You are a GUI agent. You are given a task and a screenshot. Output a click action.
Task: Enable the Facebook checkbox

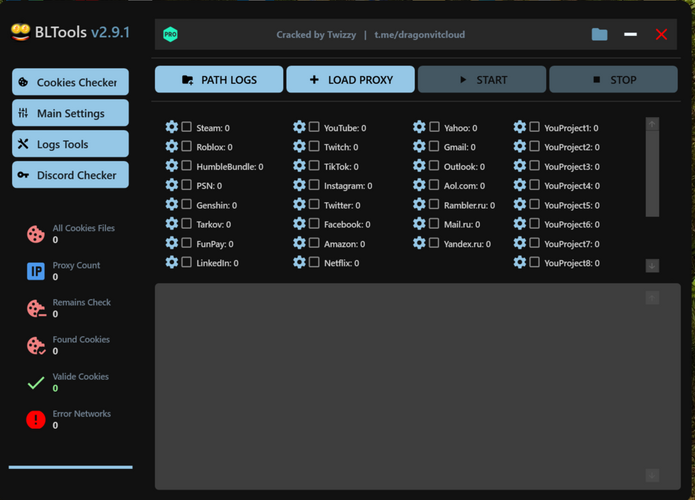314,223
